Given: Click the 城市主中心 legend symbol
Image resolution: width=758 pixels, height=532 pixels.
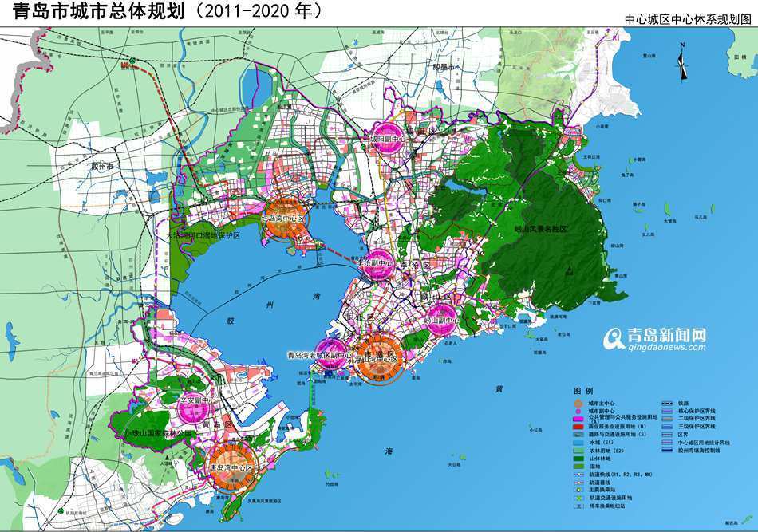Looking at the screenshot, I should tap(578, 403).
